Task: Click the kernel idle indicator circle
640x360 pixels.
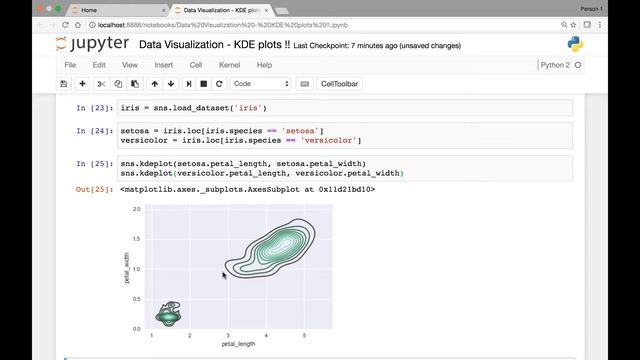Action: [578, 65]
